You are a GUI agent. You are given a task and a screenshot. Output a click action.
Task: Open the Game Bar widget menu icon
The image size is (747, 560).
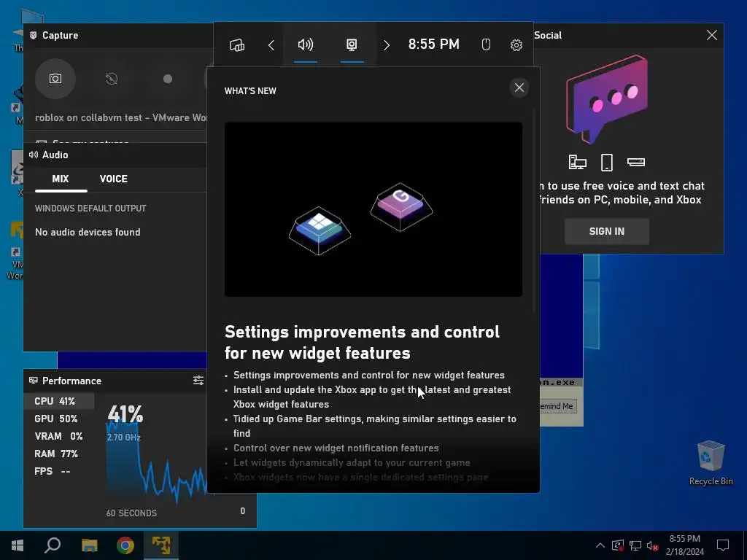[237, 45]
